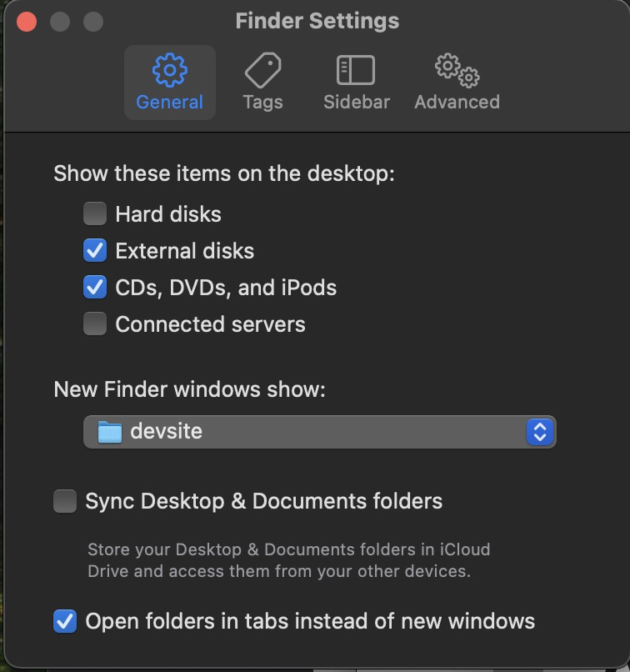Uncheck External disks checkbox
Image resolution: width=630 pixels, height=672 pixels.
click(x=95, y=251)
